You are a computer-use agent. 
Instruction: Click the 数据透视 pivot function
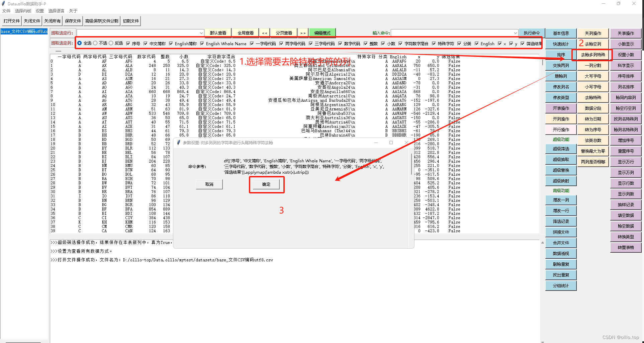coord(560,253)
